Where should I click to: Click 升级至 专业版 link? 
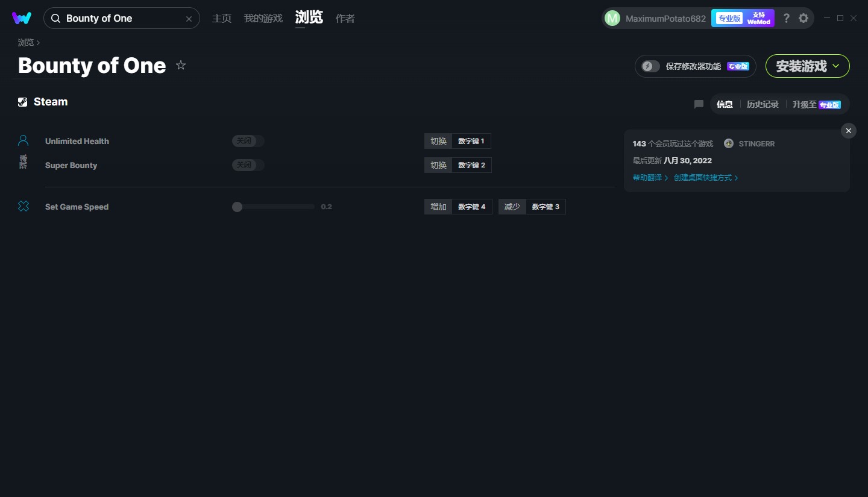tap(817, 104)
